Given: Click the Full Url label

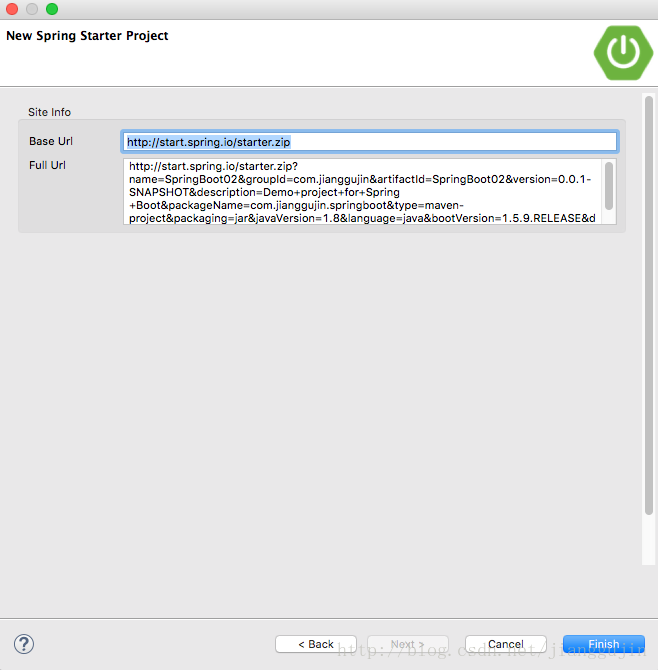Looking at the screenshot, I should coord(47,165).
